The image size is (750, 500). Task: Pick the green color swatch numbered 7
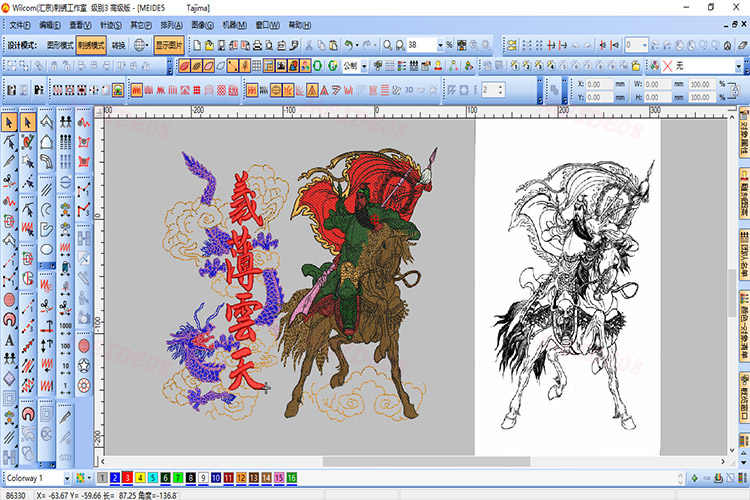click(177, 479)
